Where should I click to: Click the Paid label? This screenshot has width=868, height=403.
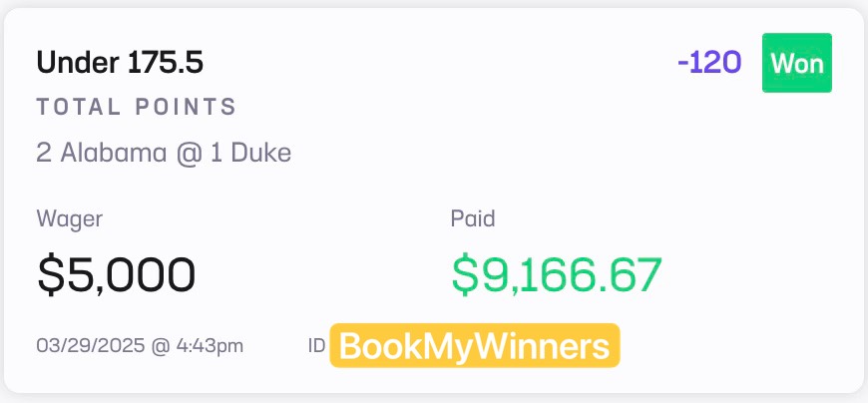(473, 218)
